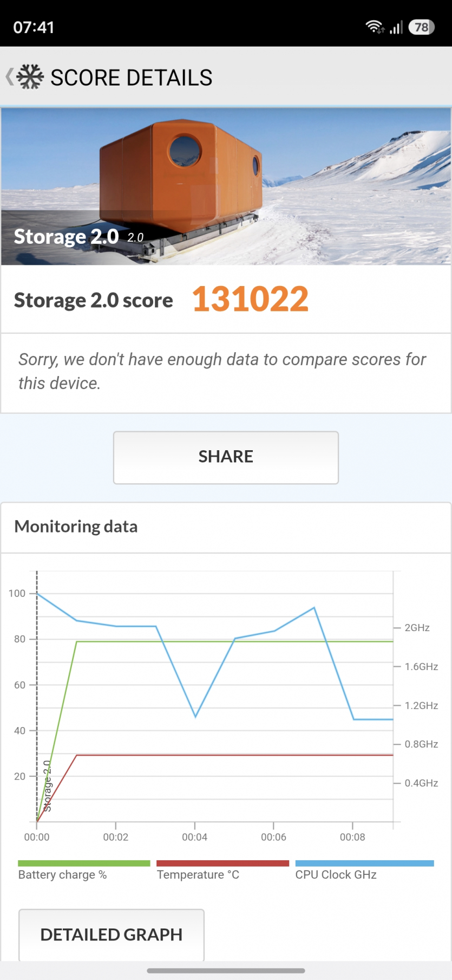
Task: Tap the clock showing 07:41
Action: coord(34,27)
